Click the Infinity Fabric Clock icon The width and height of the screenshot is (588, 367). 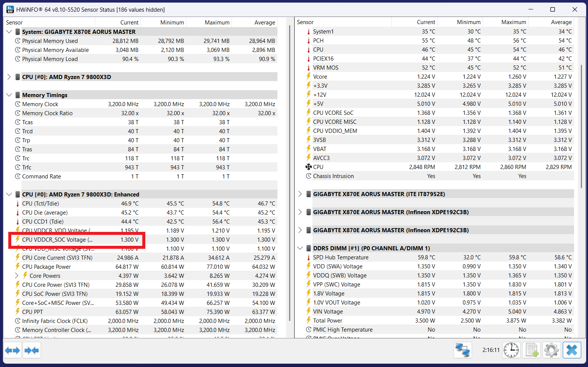click(x=18, y=321)
